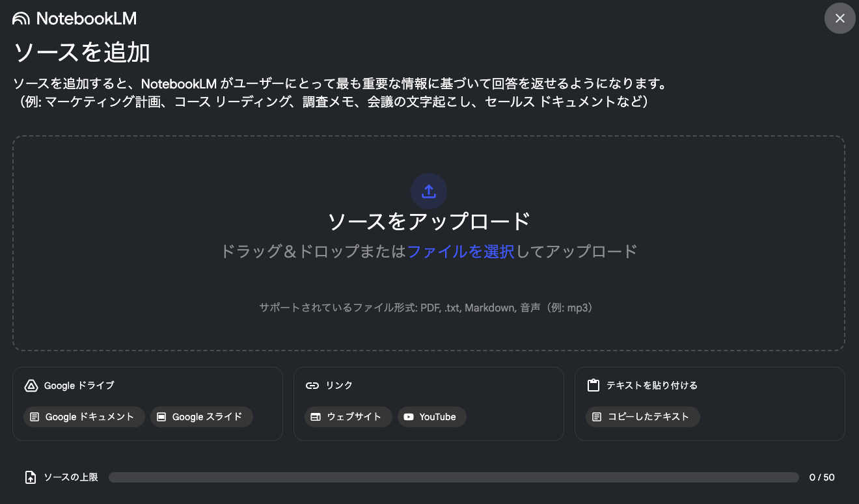This screenshot has width=859, height=504.
Task: Click the ソースを追加 title
Action: click(82, 53)
